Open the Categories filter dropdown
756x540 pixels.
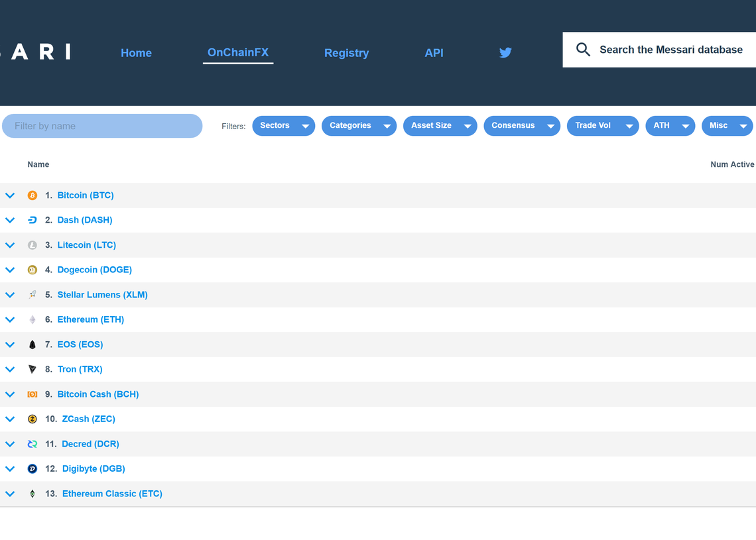click(x=359, y=126)
